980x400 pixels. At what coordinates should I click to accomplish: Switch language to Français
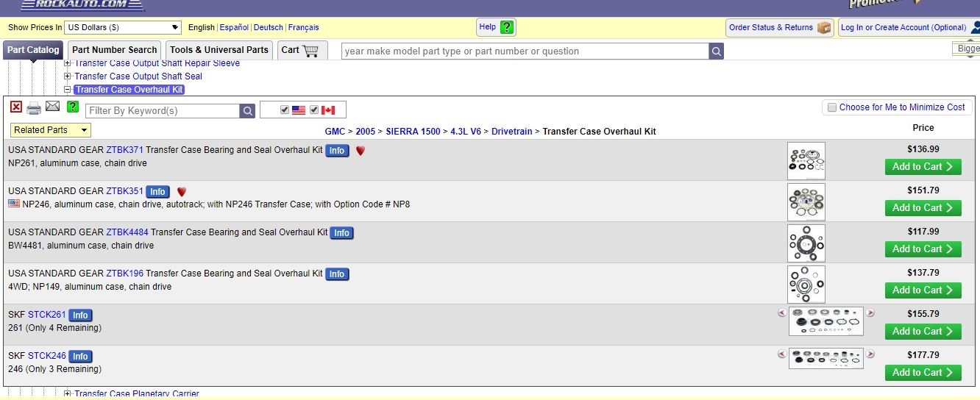point(304,28)
